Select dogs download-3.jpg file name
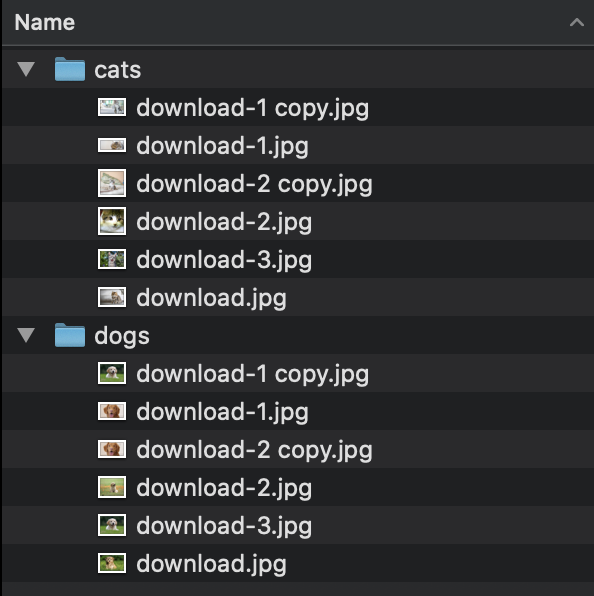The width and height of the screenshot is (594, 596). (x=224, y=527)
